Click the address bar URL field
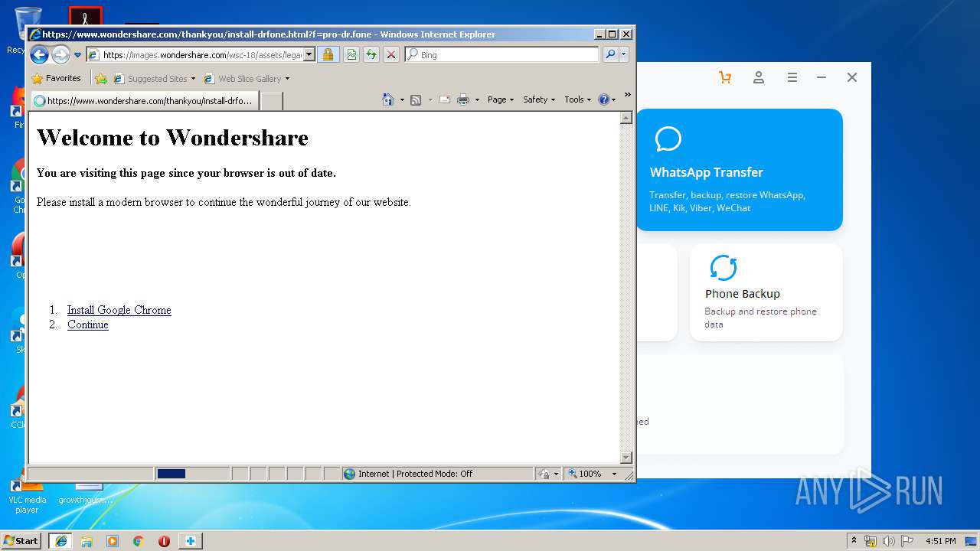Viewport: 980px width, 551px height. pos(194,54)
